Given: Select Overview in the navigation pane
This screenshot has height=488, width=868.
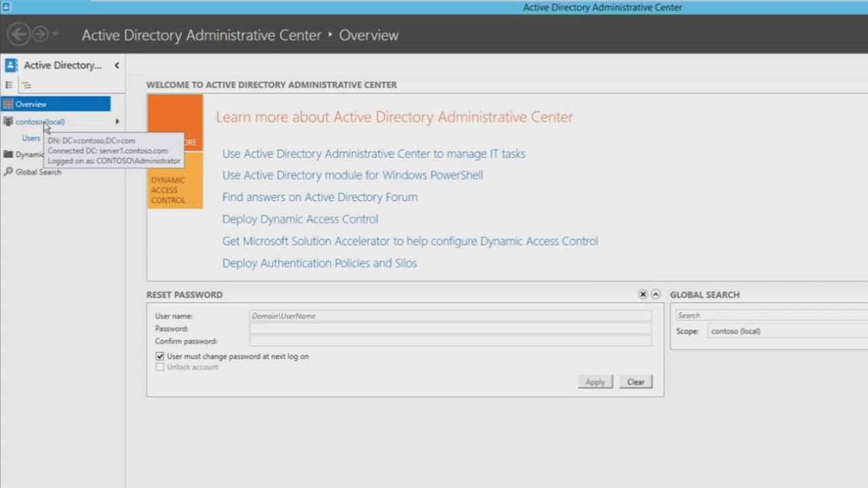Looking at the screenshot, I should [x=56, y=104].
